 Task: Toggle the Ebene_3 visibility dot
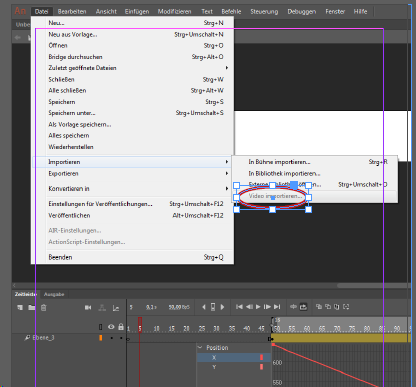coord(112,338)
